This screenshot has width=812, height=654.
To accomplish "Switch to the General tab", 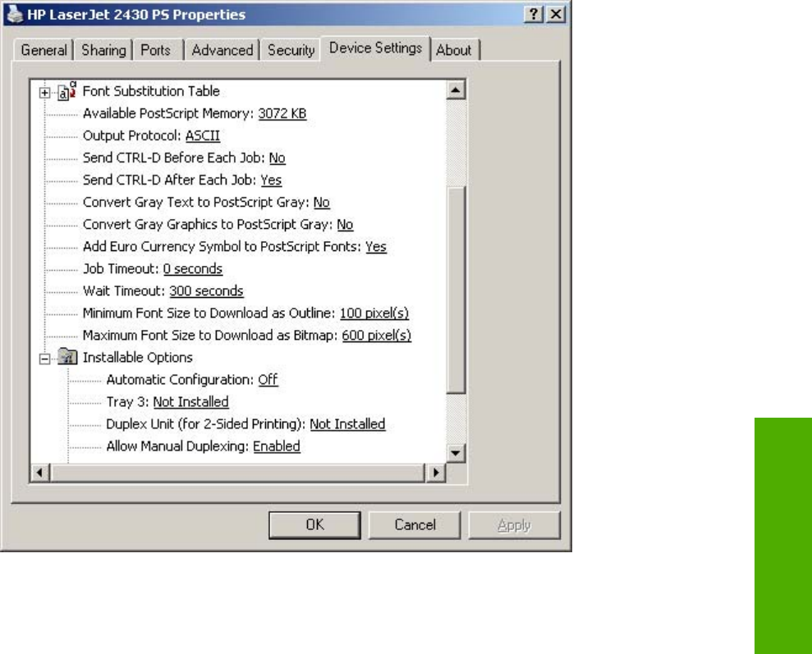I will coord(44,50).
